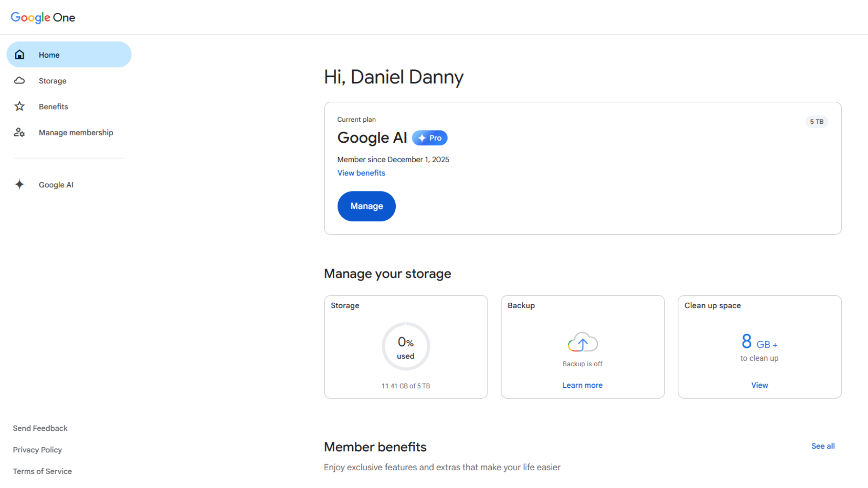This screenshot has height=488, width=868.
Task: Click the 'Manage your storage' heading
Action: [387, 274]
